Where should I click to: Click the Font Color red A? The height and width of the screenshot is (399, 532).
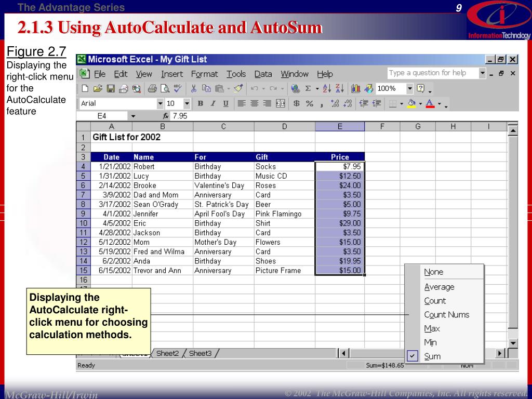(430, 103)
